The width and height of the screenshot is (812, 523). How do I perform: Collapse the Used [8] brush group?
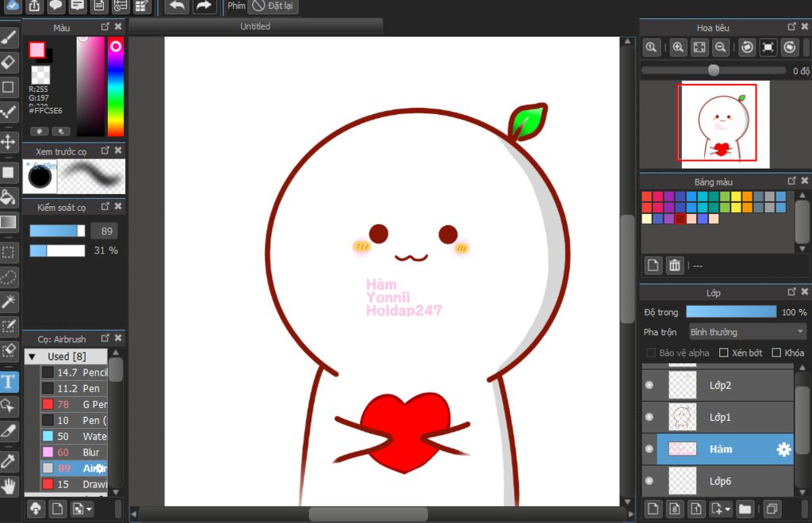tap(33, 357)
